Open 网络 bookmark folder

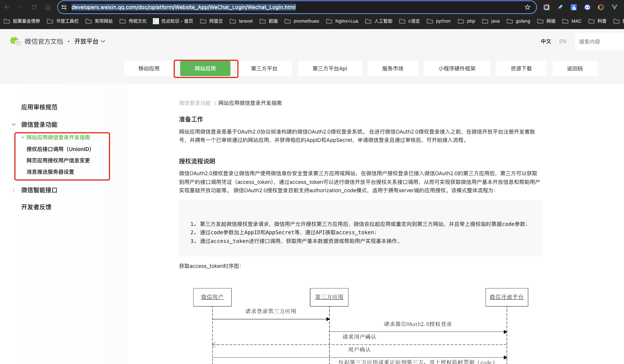coord(546,21)
